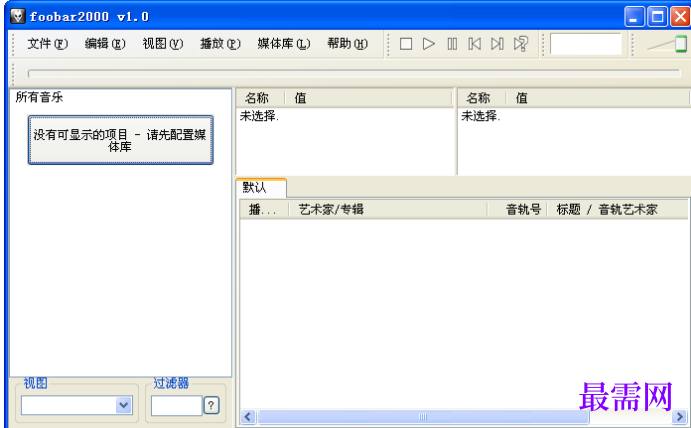Image resolution: width=691 pixels, height=428 pixels.
Task: Click the volume slider handle
Action: pyautogui.click(x=681, y=44)
